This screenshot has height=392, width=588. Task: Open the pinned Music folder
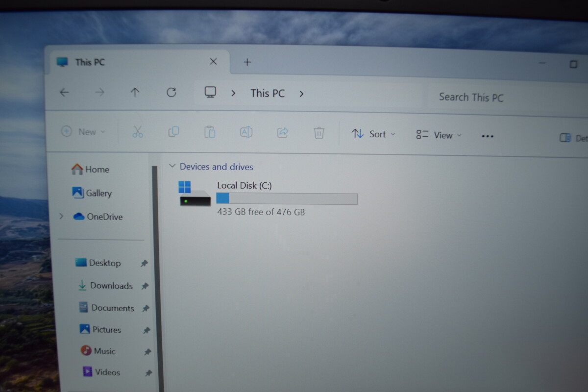click(98, 351)
